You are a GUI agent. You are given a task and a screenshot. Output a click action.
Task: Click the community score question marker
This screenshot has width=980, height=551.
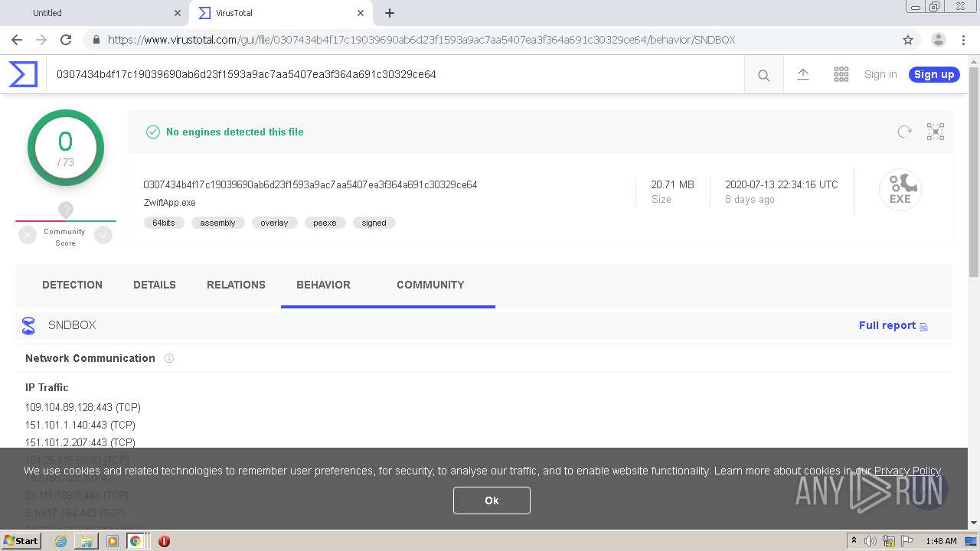click(x=66, y=210)
